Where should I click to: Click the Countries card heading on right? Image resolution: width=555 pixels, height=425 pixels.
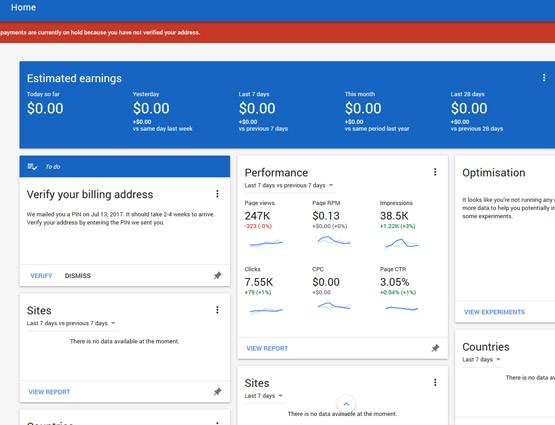click(486, 347)
